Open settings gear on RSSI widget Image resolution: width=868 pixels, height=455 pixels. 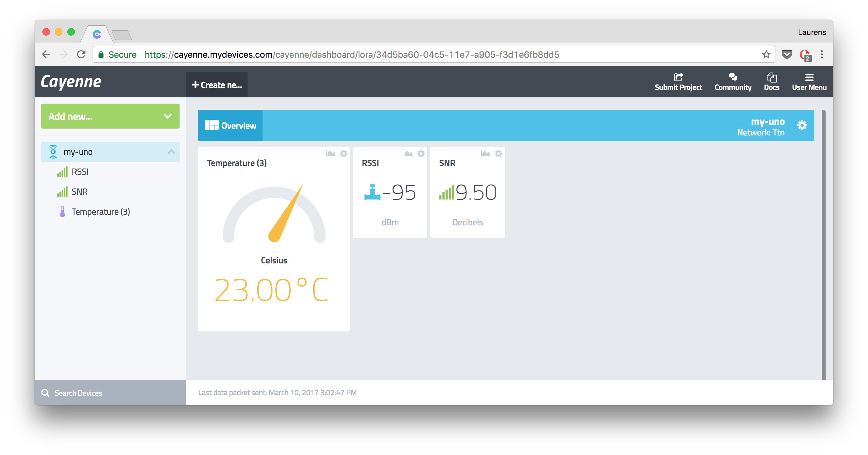421,154
